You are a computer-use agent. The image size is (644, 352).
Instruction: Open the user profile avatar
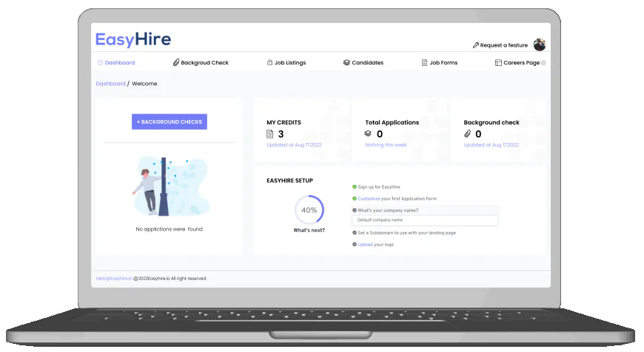(540, 44)
